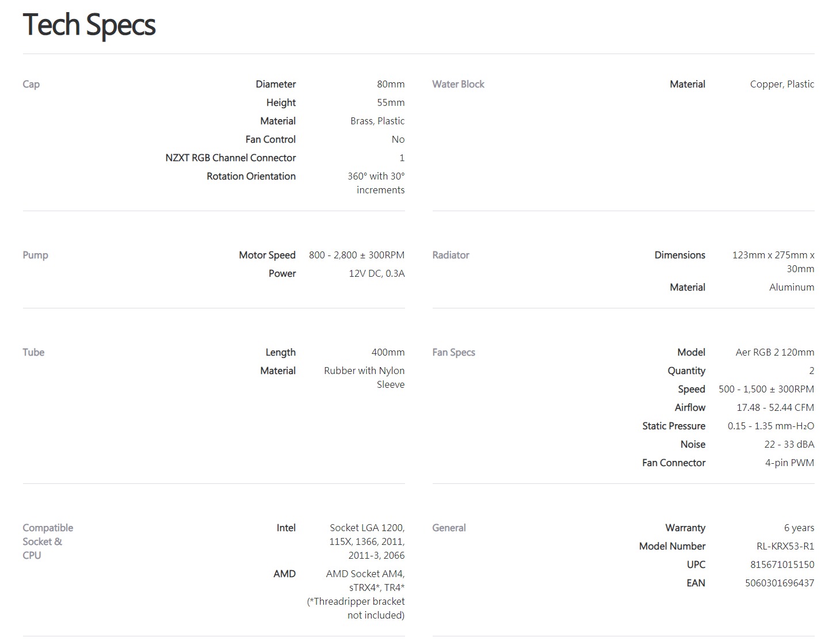Select the Pump section label
Viewport: 840px width, 641px height.
coord(35,255)
